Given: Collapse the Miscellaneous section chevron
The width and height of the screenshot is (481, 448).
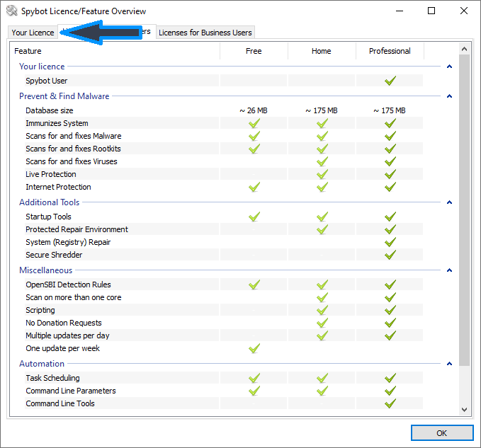Looking at the screenshot, I should pos(449,270).
